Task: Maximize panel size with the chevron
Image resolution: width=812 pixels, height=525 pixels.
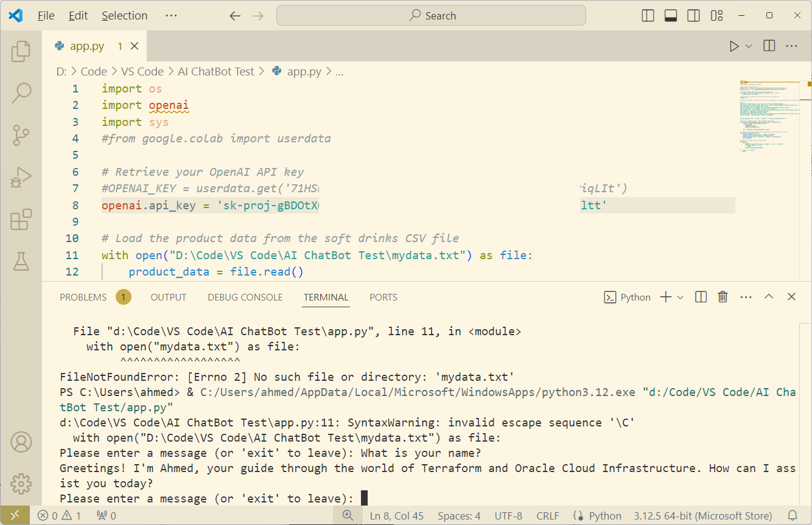Action: (x=769, y=297)
